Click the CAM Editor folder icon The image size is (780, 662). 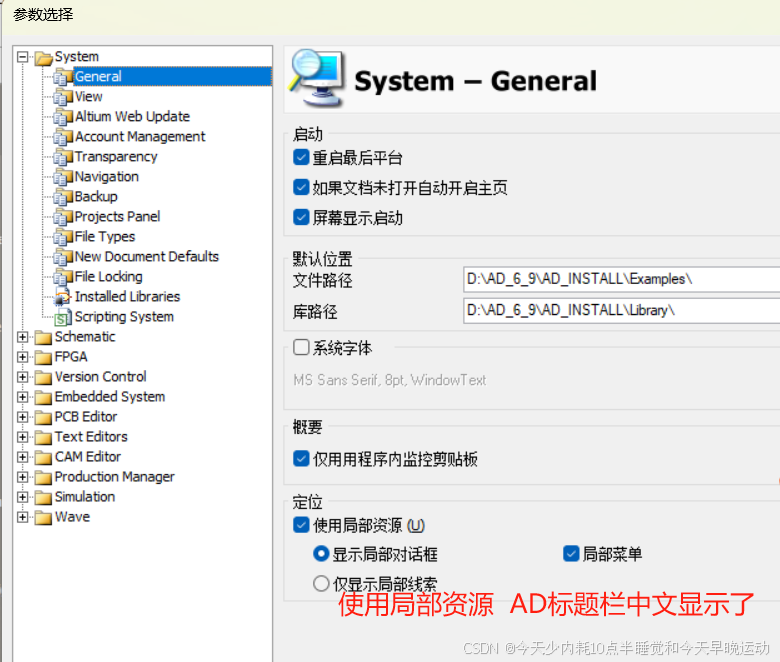(43, 458)
